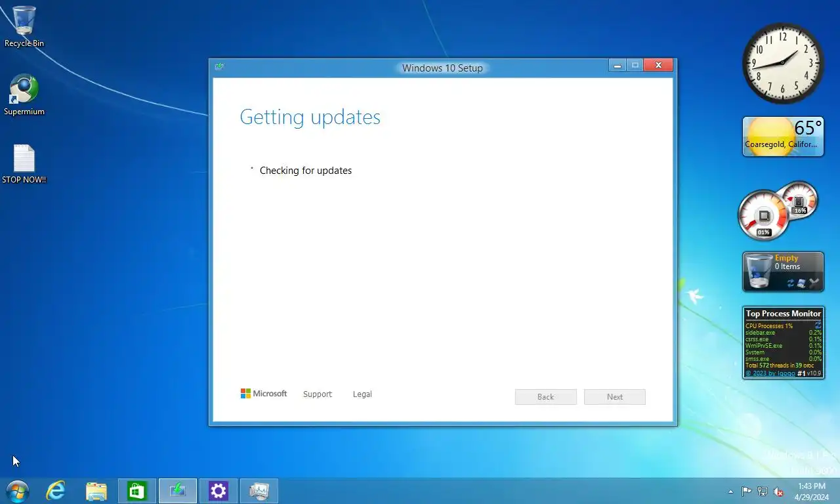Click 'CPU Processes 1%' header text
This screenshot has height=504, width=840.
(769, 326)
